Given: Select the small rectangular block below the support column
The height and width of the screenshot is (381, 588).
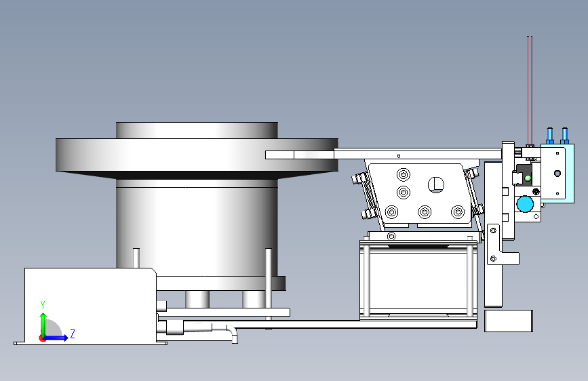Looking at the screenshot, I should pyautogui.click(x=509, y=321).
